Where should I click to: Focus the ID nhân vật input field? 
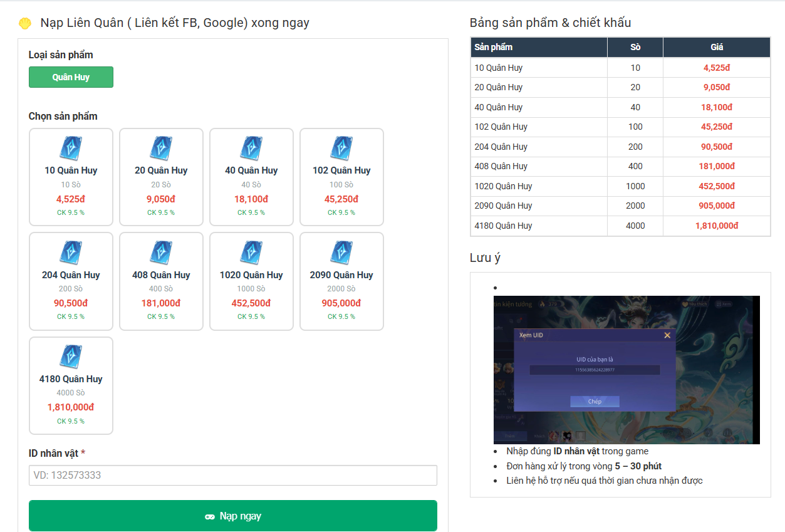pyautogui.click(x=232, y=475)
